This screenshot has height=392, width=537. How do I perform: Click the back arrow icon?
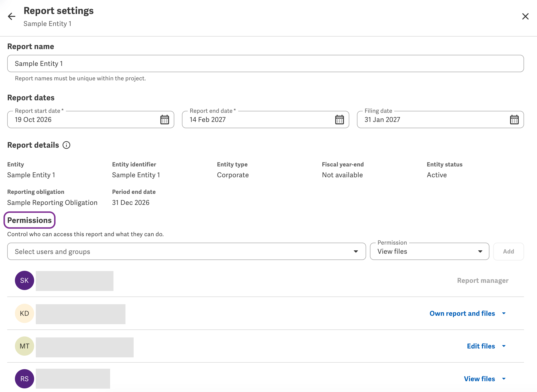pyautogui.click(x=12, y=16)
